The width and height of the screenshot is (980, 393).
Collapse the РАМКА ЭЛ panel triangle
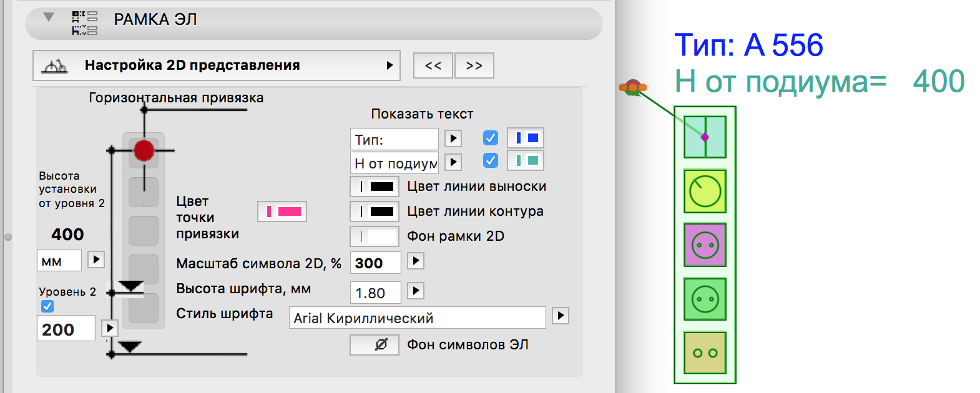point(49,17)
